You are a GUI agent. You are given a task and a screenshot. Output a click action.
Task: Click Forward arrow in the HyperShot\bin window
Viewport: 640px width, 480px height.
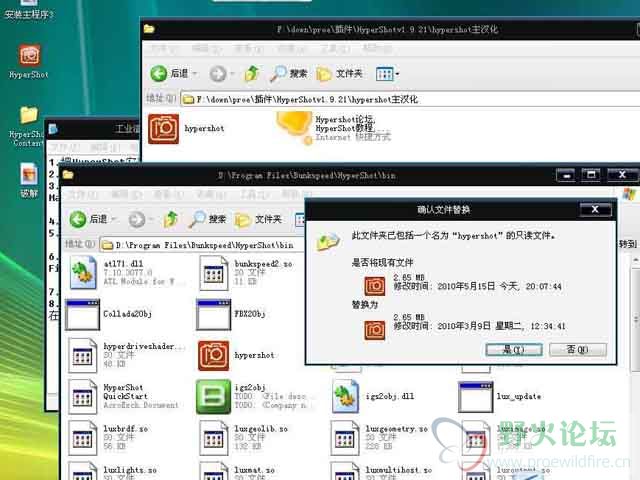tap(137, 220)
